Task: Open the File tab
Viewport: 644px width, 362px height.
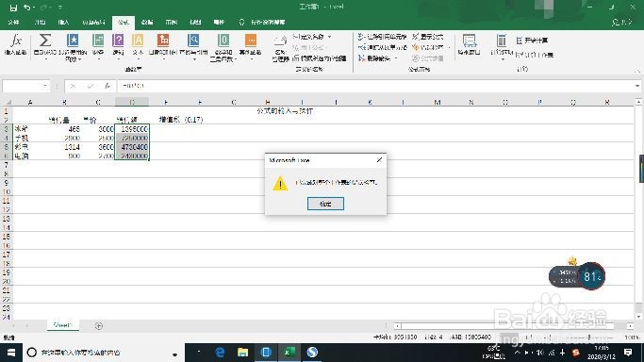Action: click(13, 23)
